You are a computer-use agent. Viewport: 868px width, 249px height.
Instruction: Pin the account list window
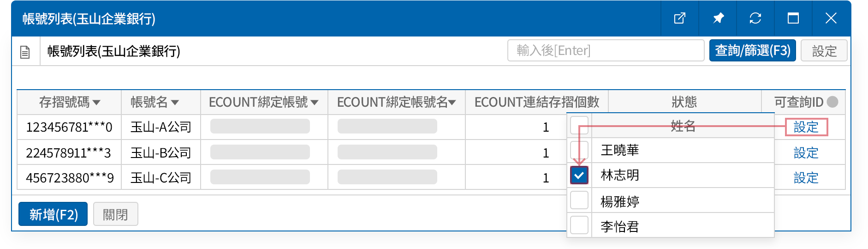[x=718, y=18]
